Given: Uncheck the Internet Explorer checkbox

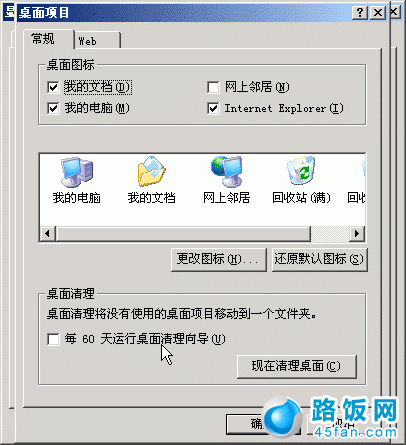Looking at the screenshot, I should point(213,108).
